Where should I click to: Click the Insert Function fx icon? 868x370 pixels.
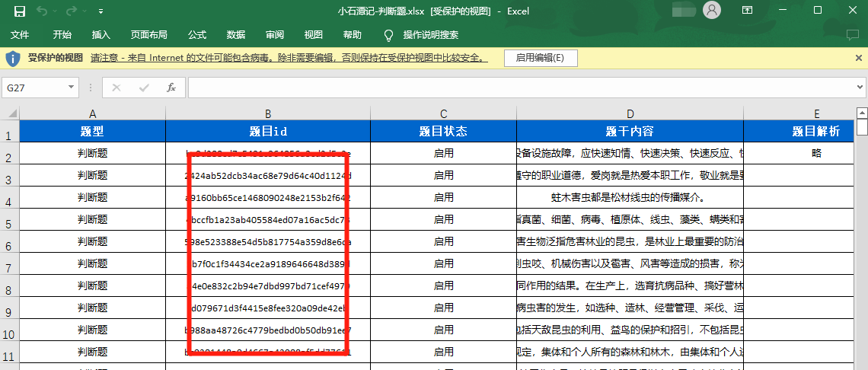pos(171,88)
